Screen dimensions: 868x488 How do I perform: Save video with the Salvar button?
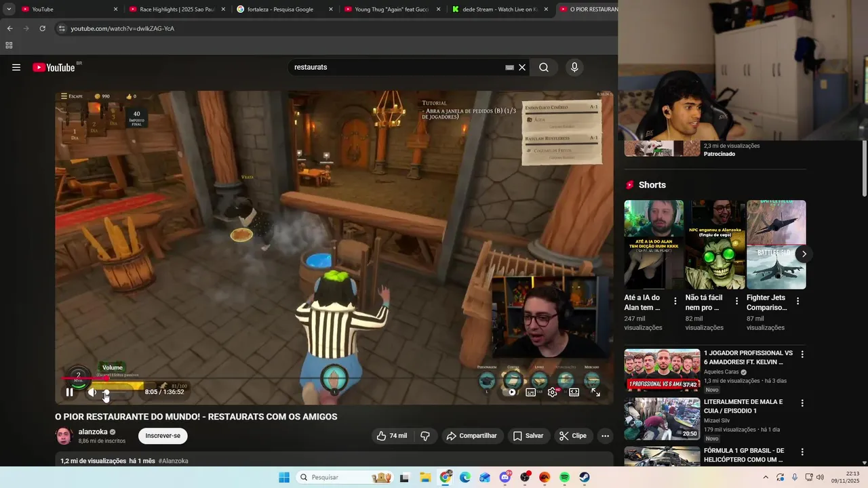[528, 436]
